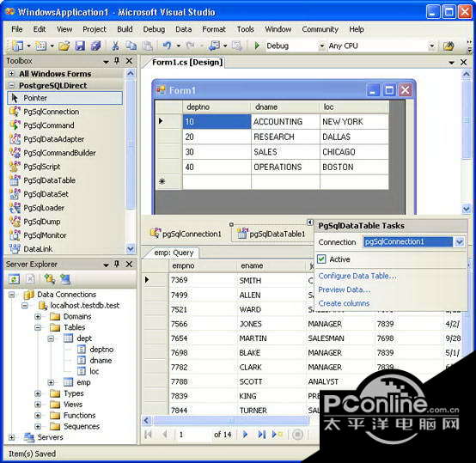
Task: Expand the Domains folder node
Action: (38, 316)
